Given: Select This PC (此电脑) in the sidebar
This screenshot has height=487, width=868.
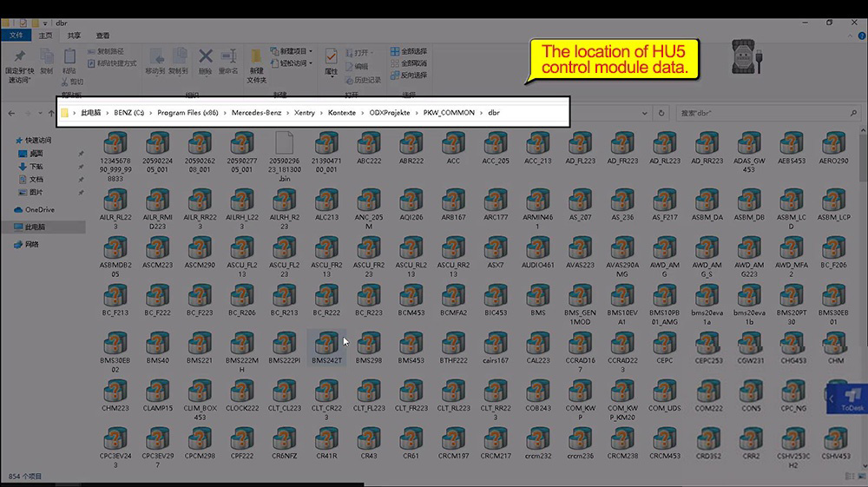Looking at the screenshot, I should click(30, 227).
